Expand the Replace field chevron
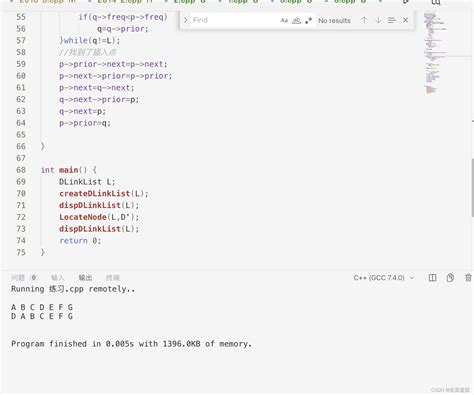This screenshot has width=474, height=395. (186, 20)
